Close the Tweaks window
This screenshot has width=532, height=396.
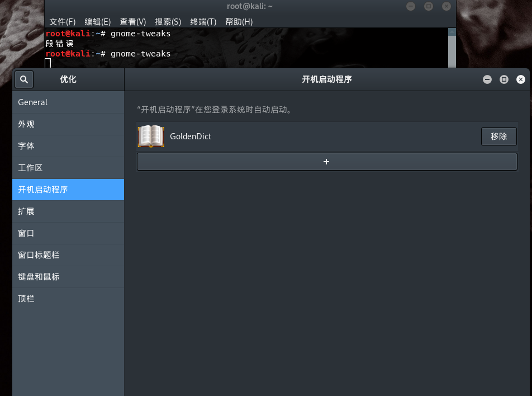520,79
